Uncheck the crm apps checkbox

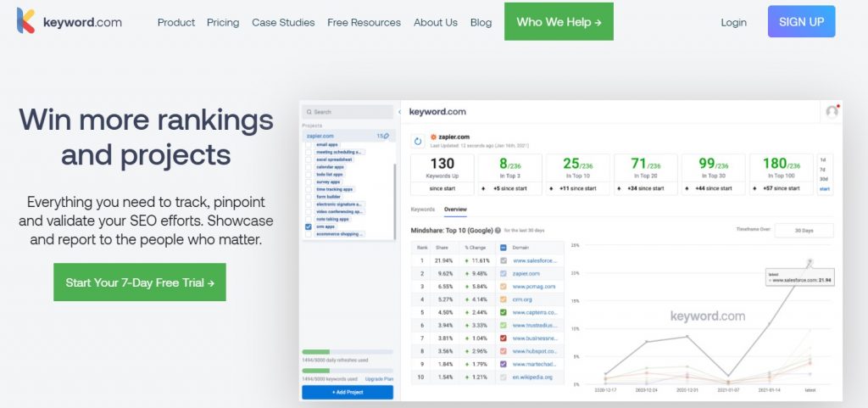coord(308,227)
